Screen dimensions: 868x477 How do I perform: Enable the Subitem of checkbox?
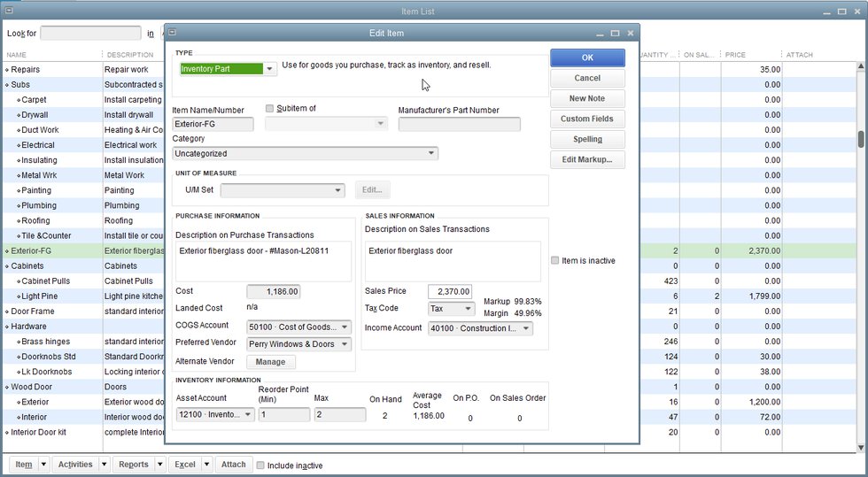pyautogui.click(x=270, y=109)
